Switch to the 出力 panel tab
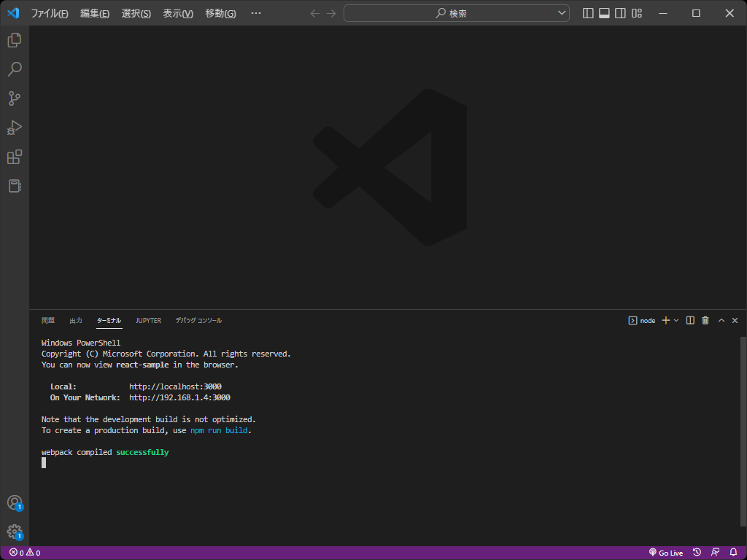Viewport: 747px width, 560px height. click(76, 321)
